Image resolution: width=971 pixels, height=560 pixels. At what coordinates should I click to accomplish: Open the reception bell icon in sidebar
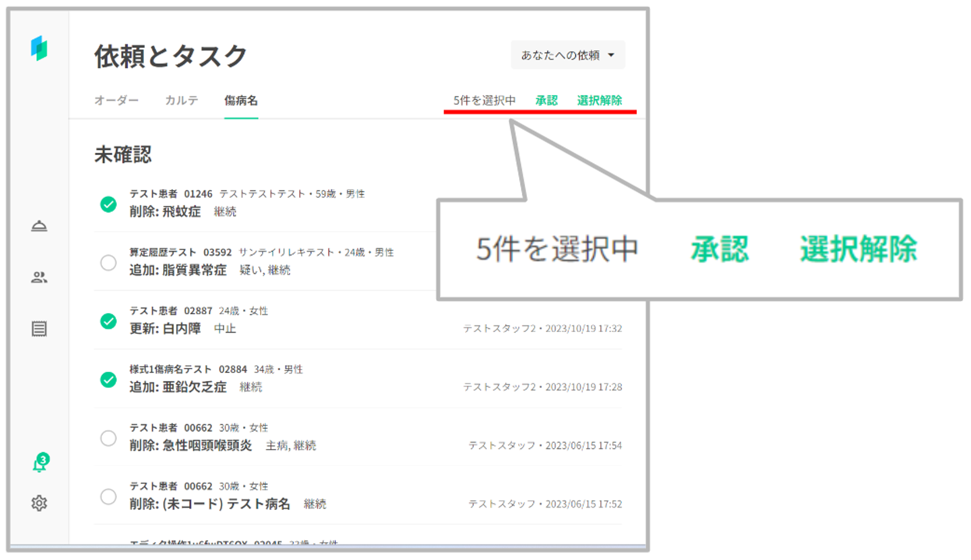point(39,226)
